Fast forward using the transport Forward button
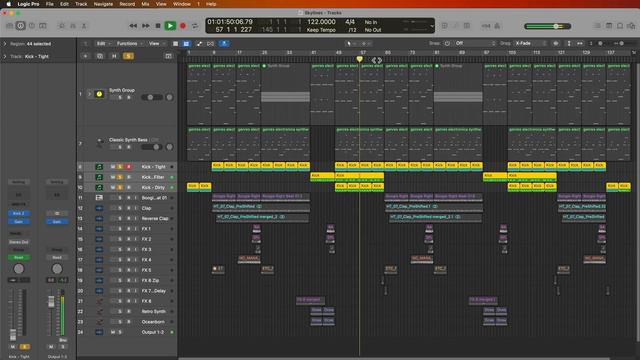This screenshot has height=360, width=640. click(146, 26)
